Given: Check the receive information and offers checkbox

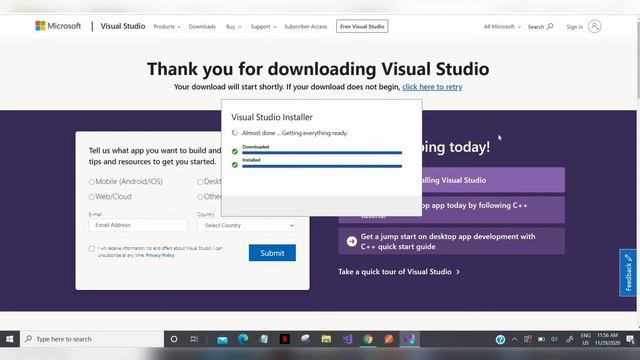Looking at the screenshot, I should (x=92, y=249).
